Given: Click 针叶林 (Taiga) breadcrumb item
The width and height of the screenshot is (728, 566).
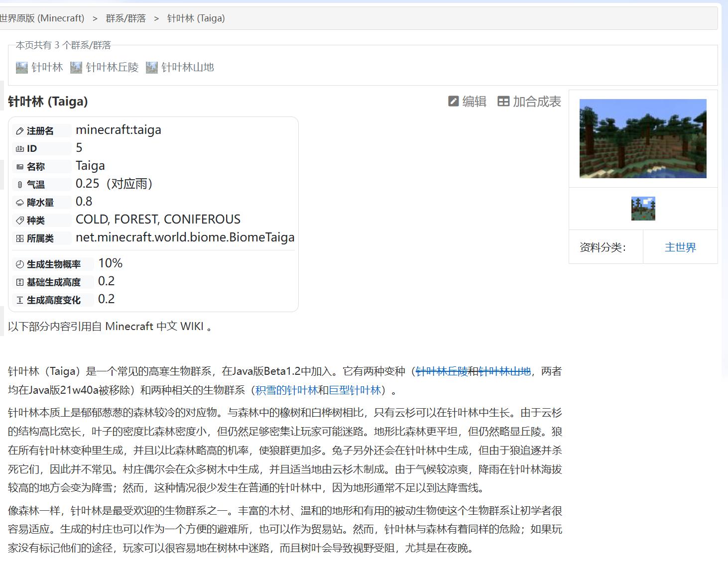Looking at the screenshot, I should (196, 18).
